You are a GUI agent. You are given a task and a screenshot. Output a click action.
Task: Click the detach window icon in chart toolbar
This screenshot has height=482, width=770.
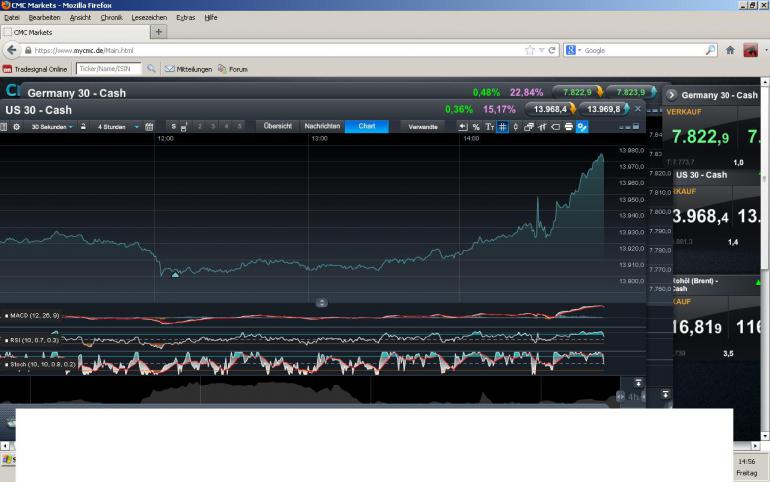529,127
